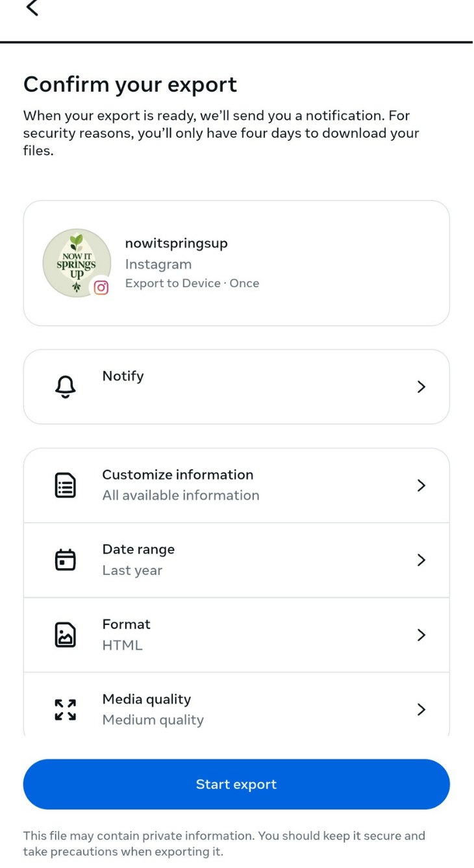Open Customize information chevron arrow
Image resolution: width=474 pixels, height=868 pixels.
point(421,485)
